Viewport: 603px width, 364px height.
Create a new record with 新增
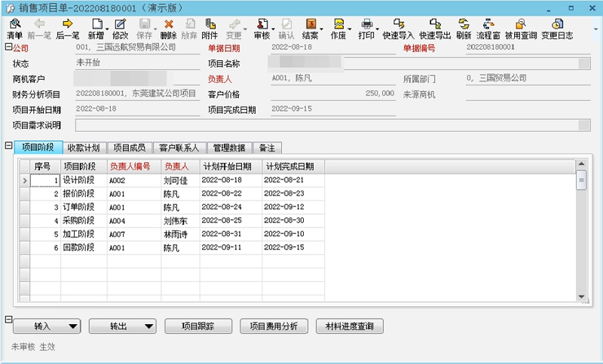click(96, 29)
